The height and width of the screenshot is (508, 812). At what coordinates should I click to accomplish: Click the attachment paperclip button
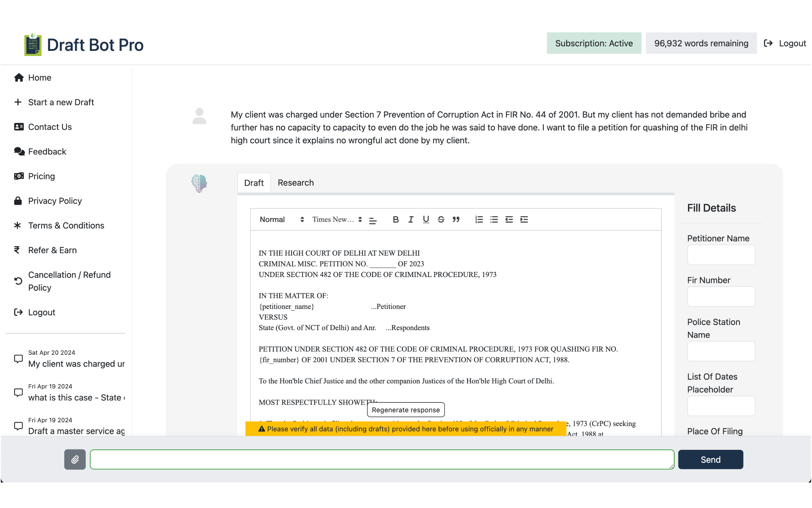(x=75, y=459)
